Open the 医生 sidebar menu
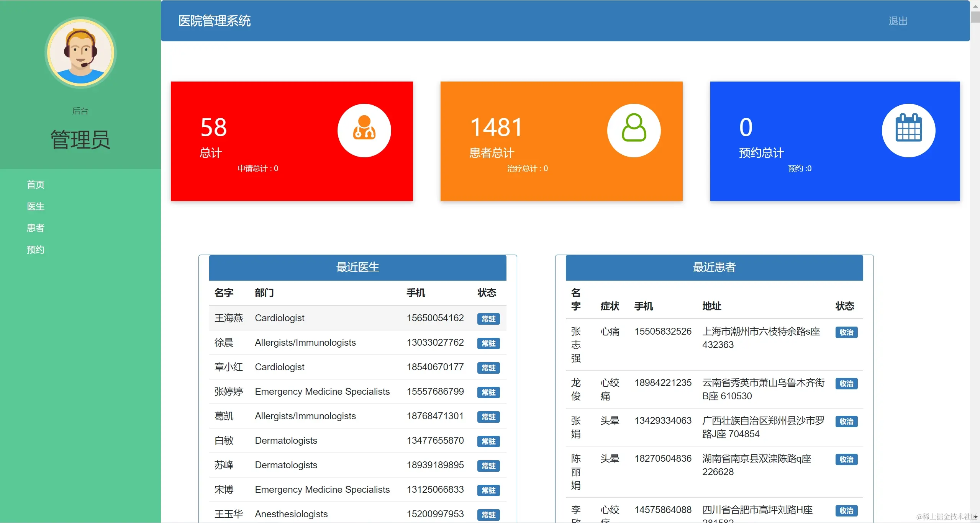This screenshot has height=523, width=980. point(36,206)
